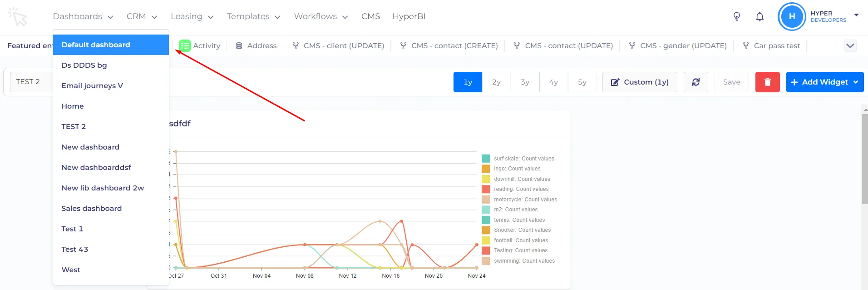This screenshot has width=868, height=290.
Task: Expand the CRM menu
Action: [142, 16]
